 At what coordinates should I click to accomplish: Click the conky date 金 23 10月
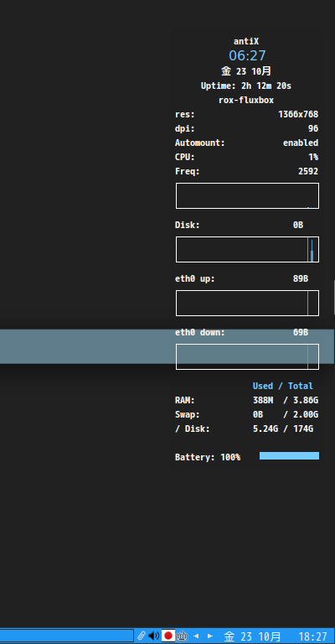[x=246, y=71]
